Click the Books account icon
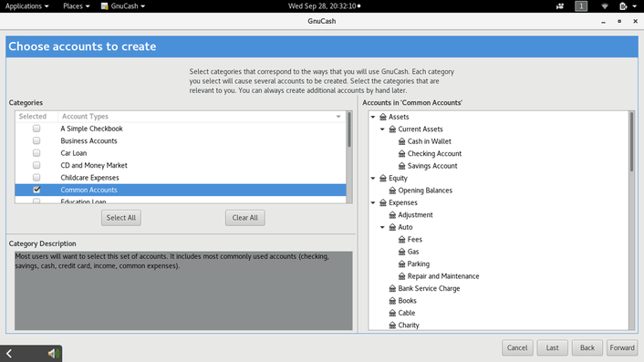The width and height of the screenshot is (644, 362). coord(392,301)
